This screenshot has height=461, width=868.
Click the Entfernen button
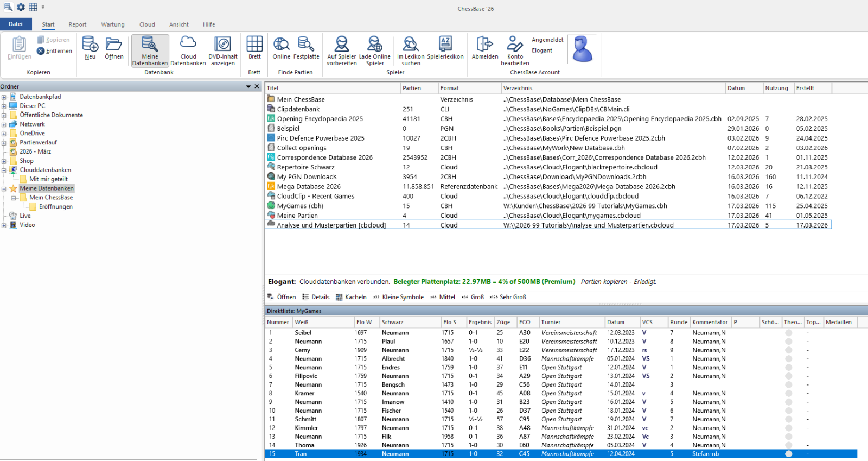[x=54, y=51]
